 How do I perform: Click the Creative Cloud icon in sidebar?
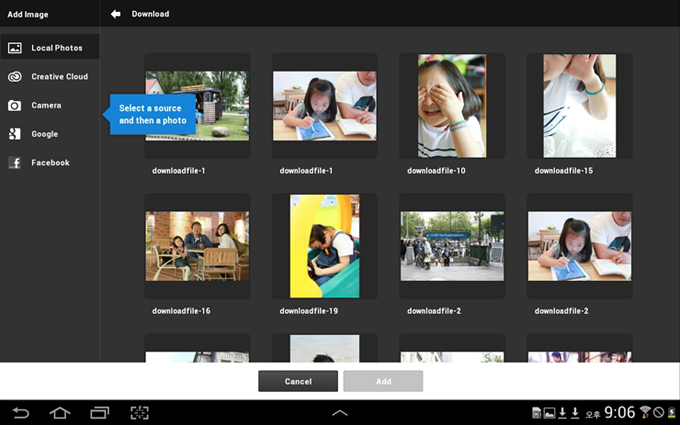click(x=15, y=77)
